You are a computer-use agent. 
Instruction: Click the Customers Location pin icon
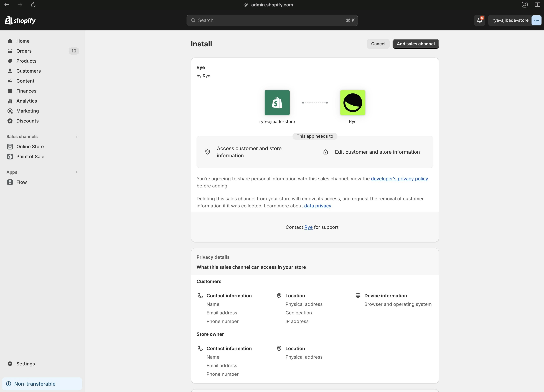pyautogui.click(x=279, y=296)
